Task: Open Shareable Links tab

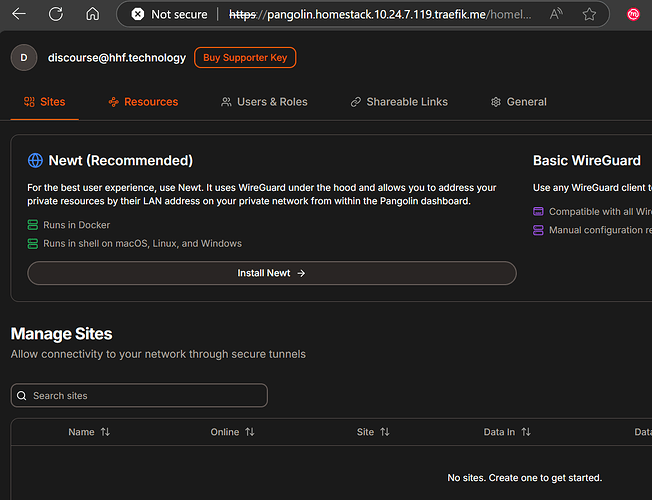Action: (399, 102)
